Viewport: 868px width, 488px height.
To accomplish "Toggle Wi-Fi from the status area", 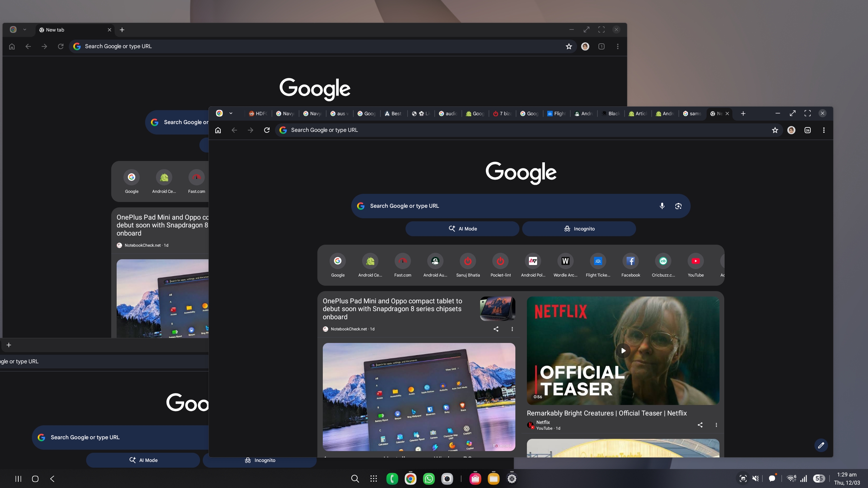I will tap(790, 479).
